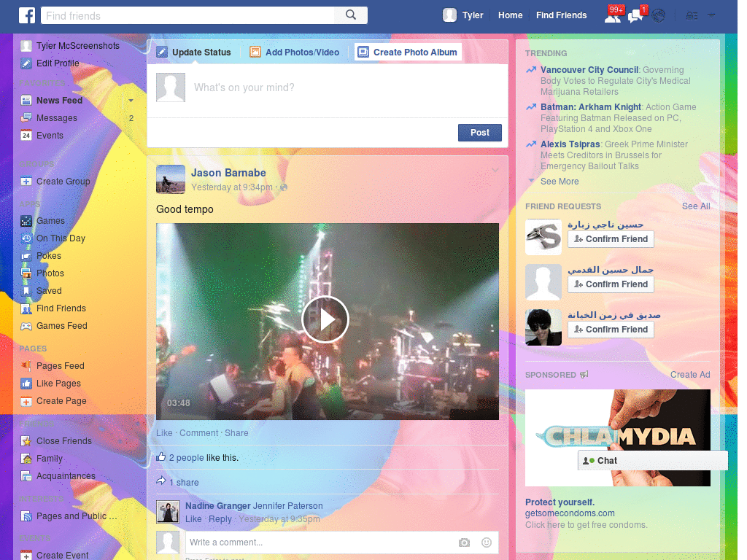Click the Photos icon in sidebar
The image size is (747, 560).
coord(26,273)
